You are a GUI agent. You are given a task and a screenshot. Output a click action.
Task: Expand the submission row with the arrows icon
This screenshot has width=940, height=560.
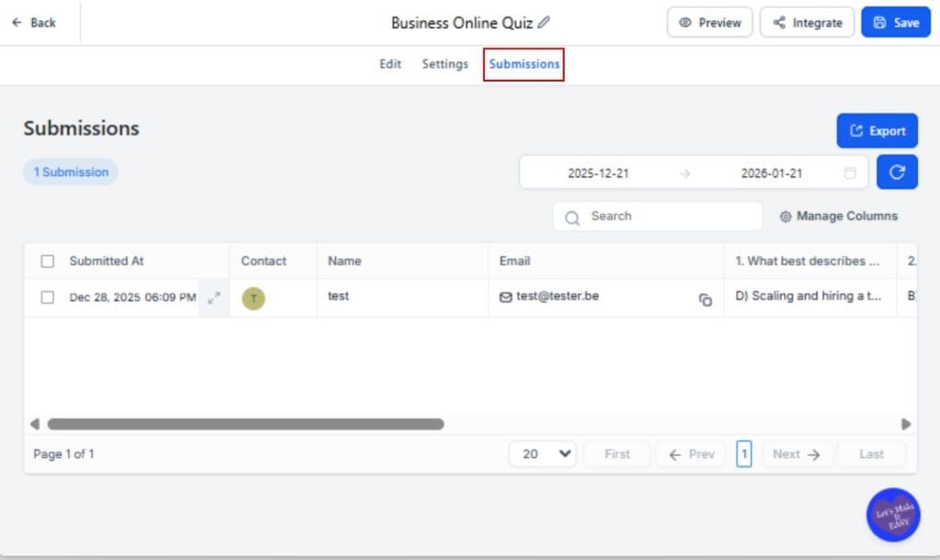(x=214, y=297)
